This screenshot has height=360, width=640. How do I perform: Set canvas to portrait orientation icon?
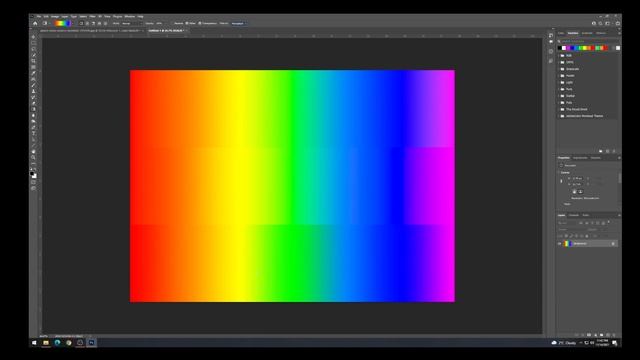coord(574,191)
